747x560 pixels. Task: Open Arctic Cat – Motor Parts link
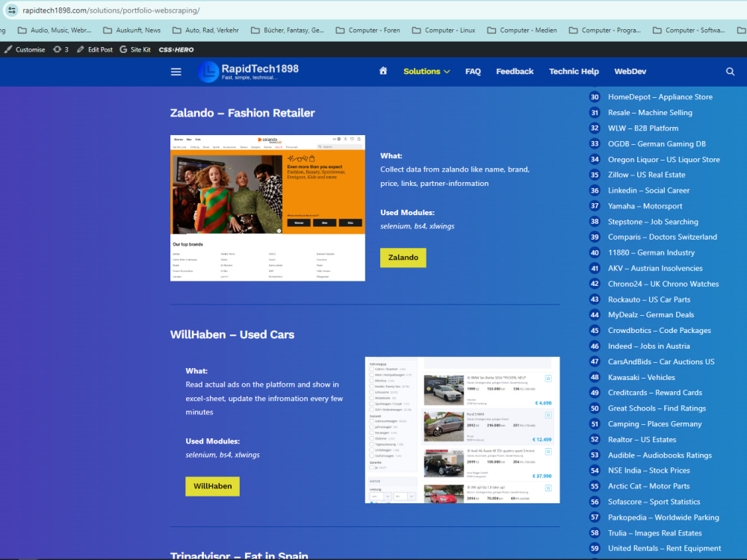pyautogui.click(x=649, y=486)
